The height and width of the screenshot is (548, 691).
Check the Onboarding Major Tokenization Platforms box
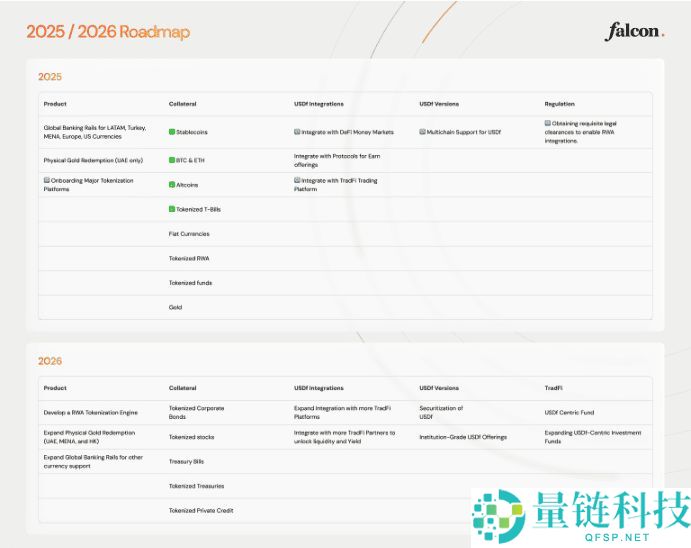(x=47, y=180)
